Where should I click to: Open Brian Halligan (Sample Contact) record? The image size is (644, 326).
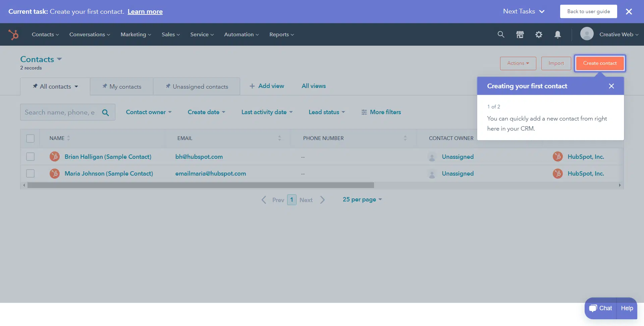108,156
